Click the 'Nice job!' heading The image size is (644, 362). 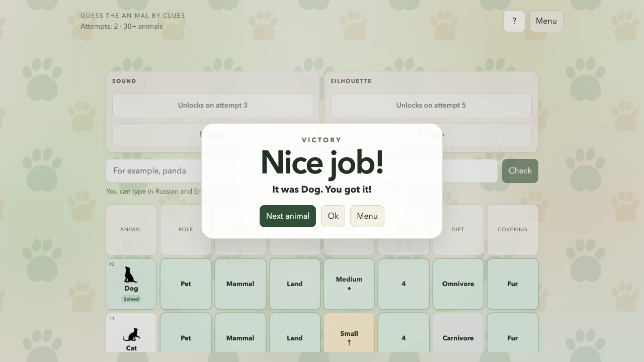[x=322, y=163]
